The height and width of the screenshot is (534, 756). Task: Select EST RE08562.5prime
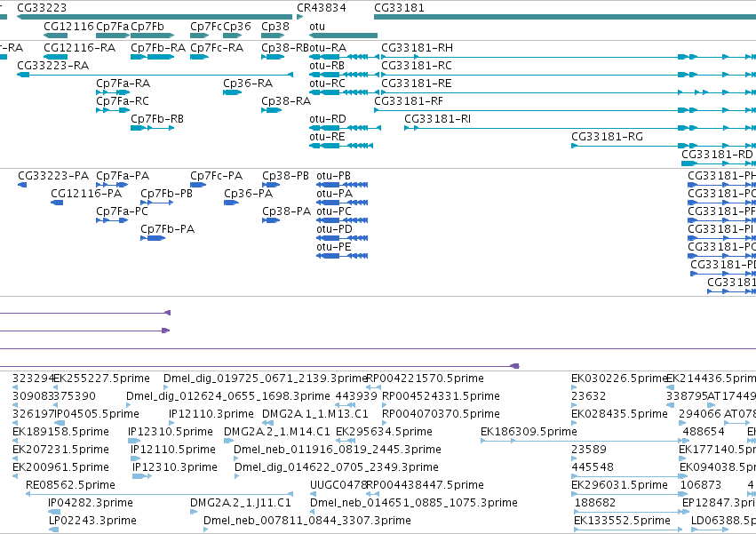pyautogui.click(x=160, y=494)
